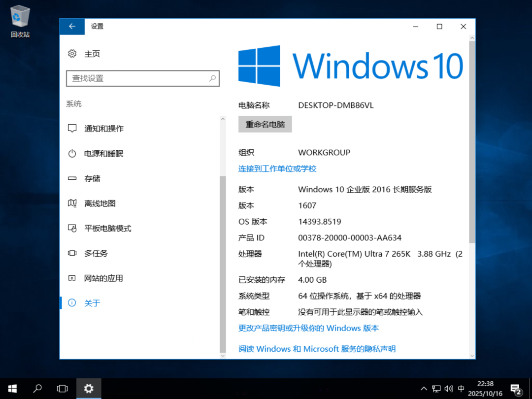Click the content pane scrollbar up arrow
Viewport: 532px width, 399px height.
[x=472, y=38]
